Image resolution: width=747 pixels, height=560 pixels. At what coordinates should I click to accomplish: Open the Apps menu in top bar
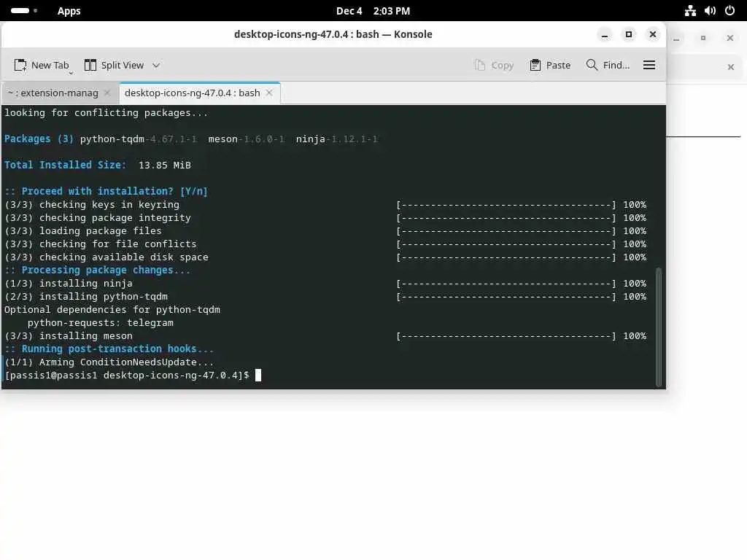(x=69, y=11)
